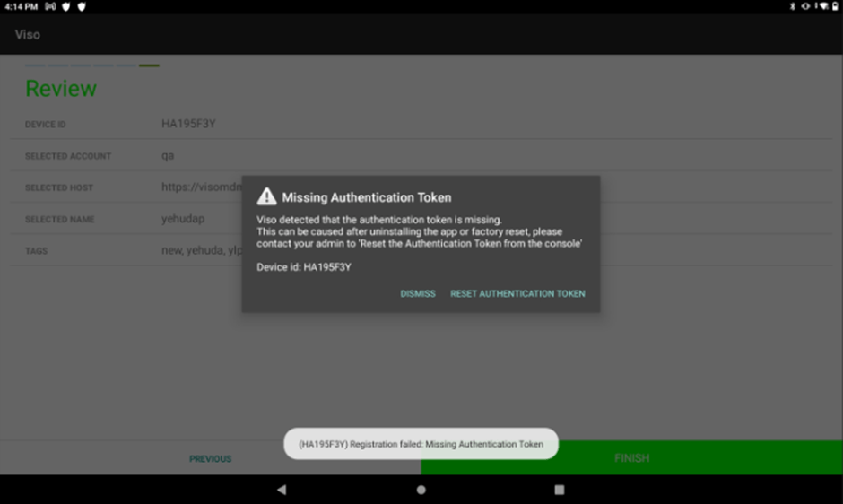Go back with the Previous button

tap(210, 458)
